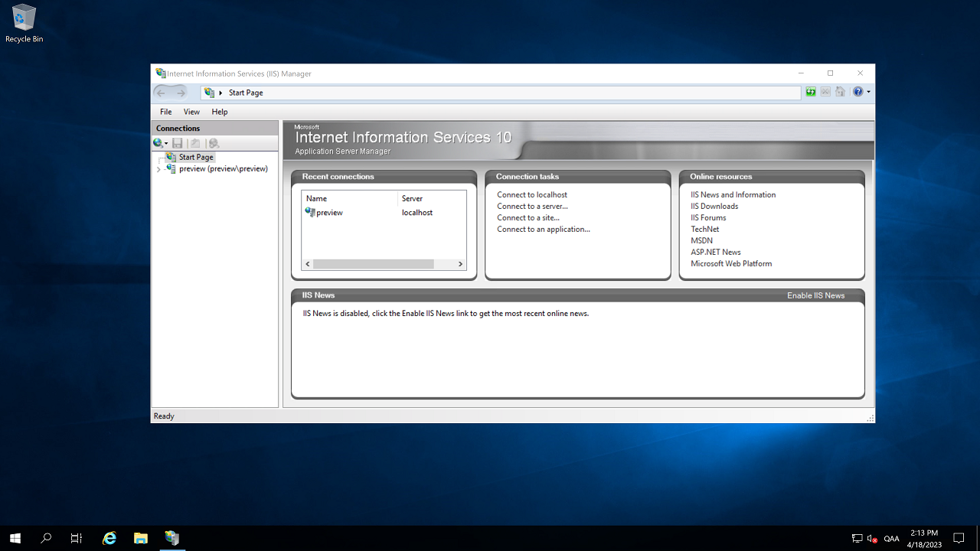
Task: Click the green Refresh Page icon
Action: 811,92
